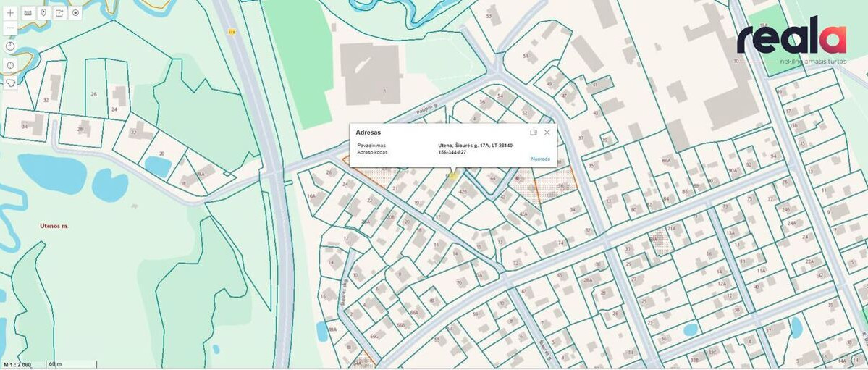868x370 pixels.
Task: Select address Utena, Šiaurės g. 17A text
Action: click(475, 146)
